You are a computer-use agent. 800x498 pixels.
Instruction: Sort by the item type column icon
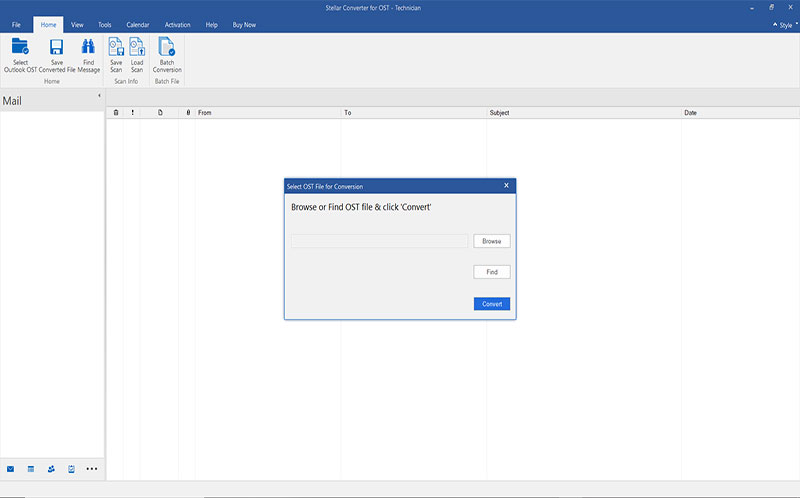coord(160,113)
